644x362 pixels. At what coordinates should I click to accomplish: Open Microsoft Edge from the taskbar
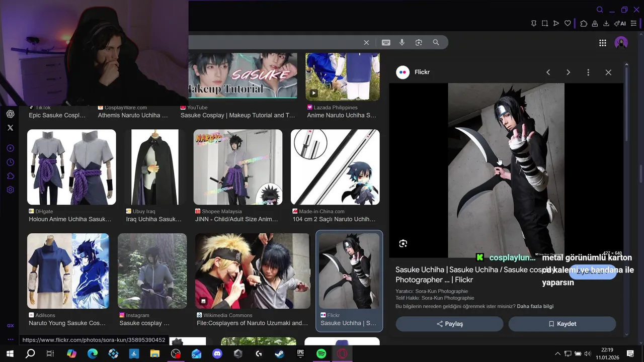pyautogui.click(x=93, y=354)
